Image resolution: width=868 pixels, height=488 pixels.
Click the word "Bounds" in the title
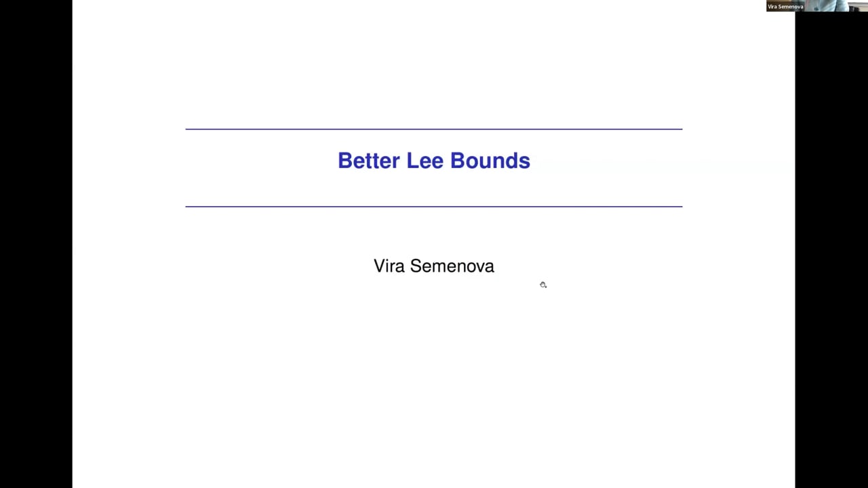[x=490, y=161]
